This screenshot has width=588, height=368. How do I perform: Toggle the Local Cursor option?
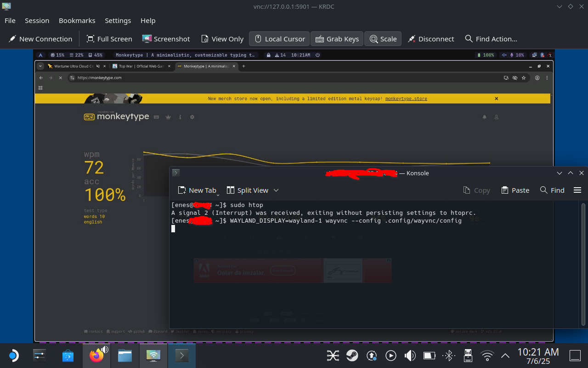pyautogui.click(x=279, y=39)
